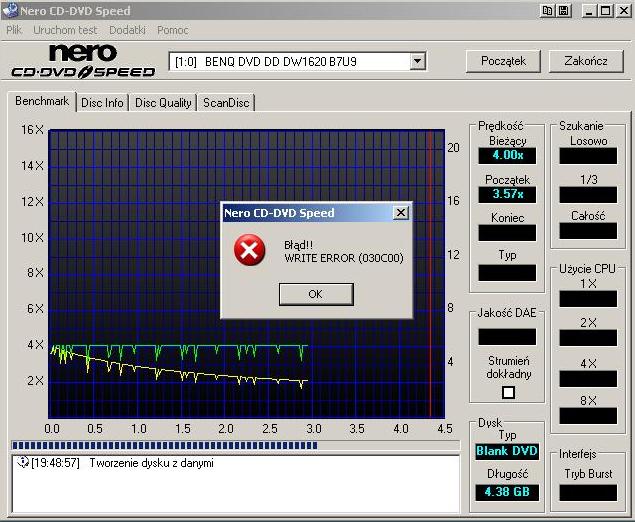This screenshot has width=635, height=522.
Task: Switch to the Disc Quality tab
Action: [x=163, y=103]
